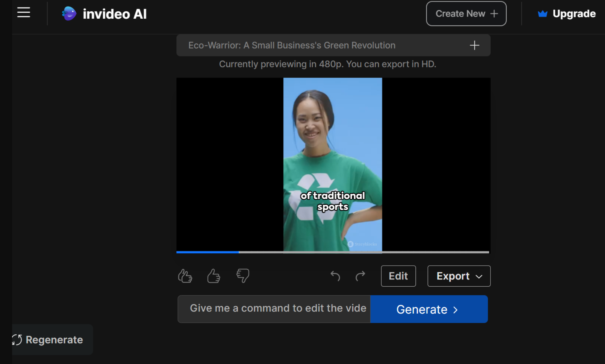Click the invideo AI logo
605x364 pixels.
(x=104, y=14)
